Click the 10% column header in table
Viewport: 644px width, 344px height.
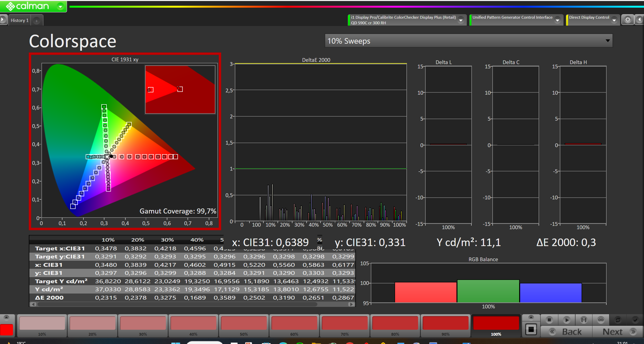pos(108,240)
